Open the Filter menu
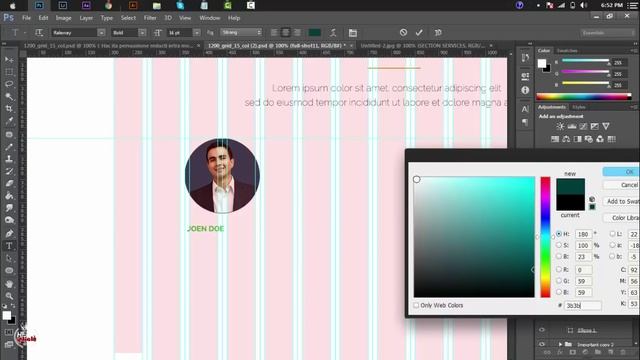 click(x=150, y=18)
